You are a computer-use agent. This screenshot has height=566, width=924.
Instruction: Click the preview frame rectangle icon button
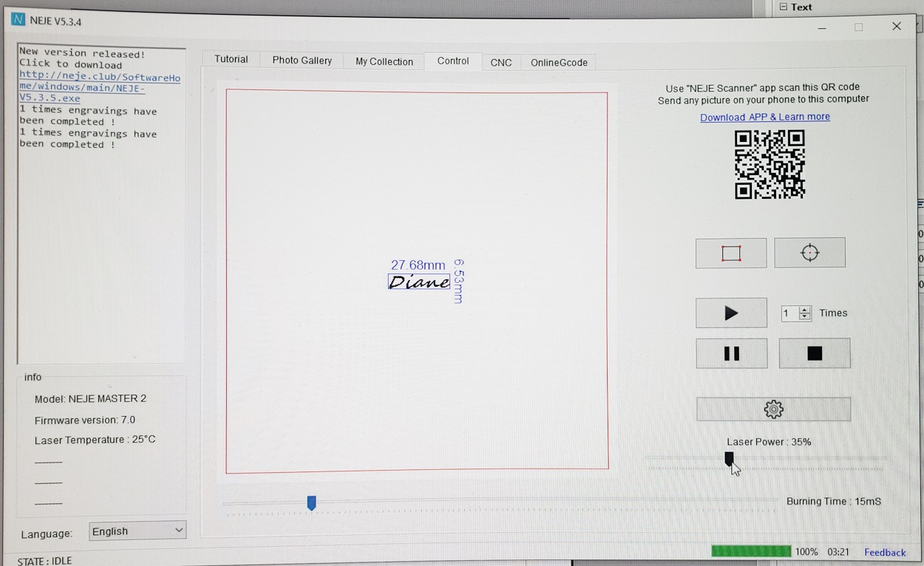pyautogui.click(x=730, y=253)
